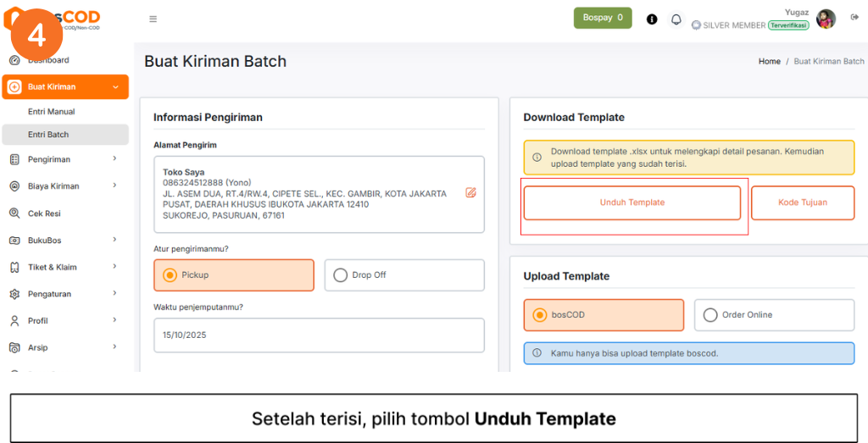The height and width of the screenshot is (443, 868).
Task: Click the logout icon
Action: (854, 18)
